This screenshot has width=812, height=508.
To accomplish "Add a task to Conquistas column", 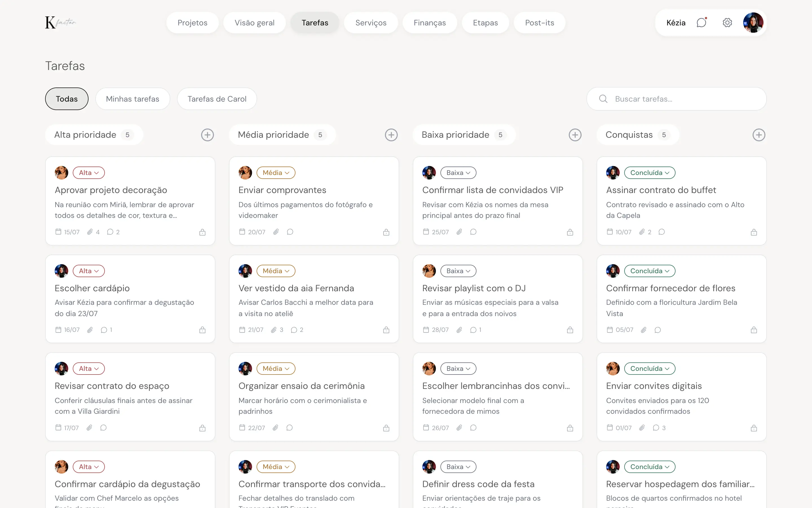I will pos(759,135).
